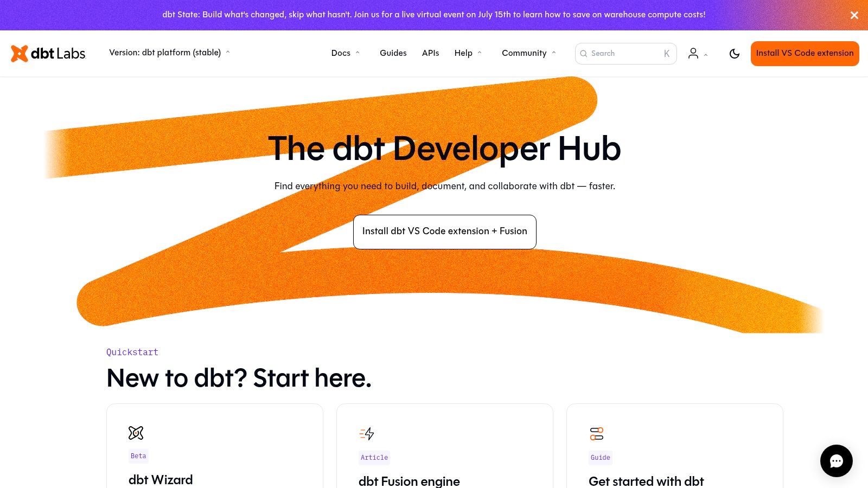Image resolution: width=868 pixels, height=488 pixels.
Task: Close the dbt State announcement banner
Action: pos(854,15)
